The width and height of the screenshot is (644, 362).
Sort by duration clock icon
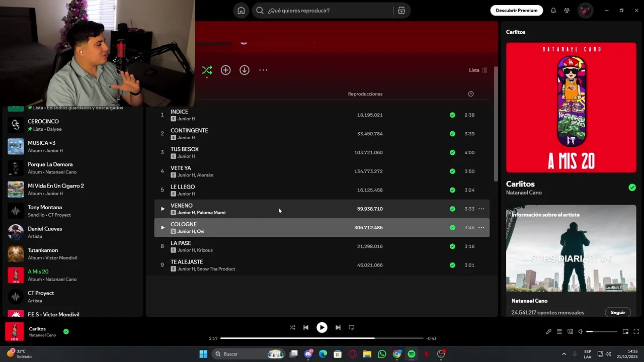pyautogui.click(x=471, y=94)
